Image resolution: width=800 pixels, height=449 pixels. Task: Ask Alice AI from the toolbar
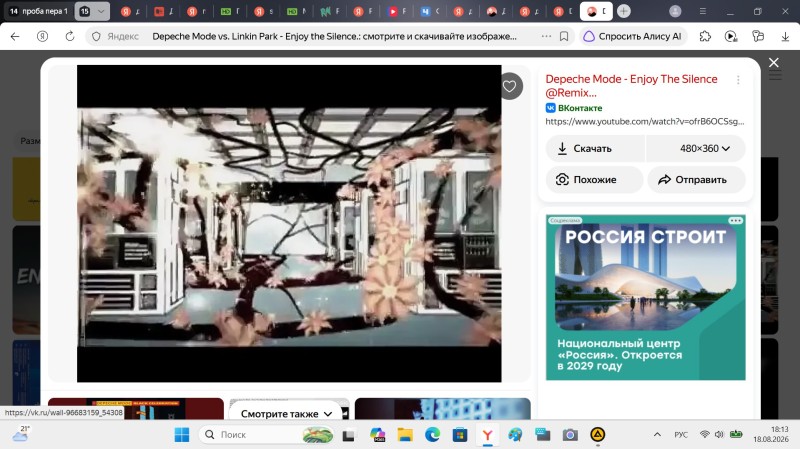[x=633, y=36]
